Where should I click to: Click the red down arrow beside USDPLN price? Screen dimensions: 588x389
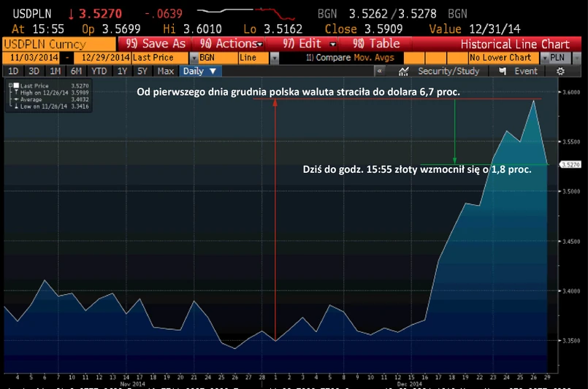[71, 15]
